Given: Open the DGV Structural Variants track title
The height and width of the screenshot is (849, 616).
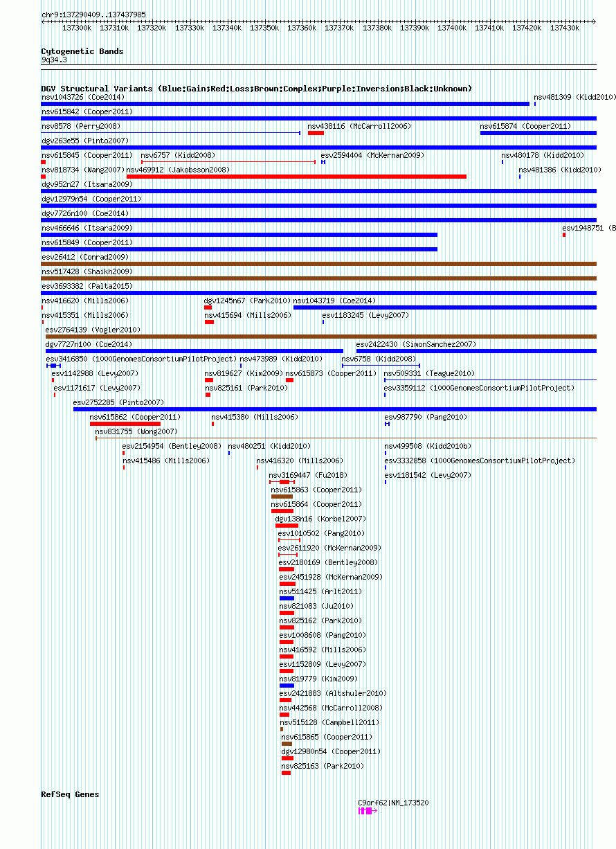Looking at the screenshot, I should (257, 89).
